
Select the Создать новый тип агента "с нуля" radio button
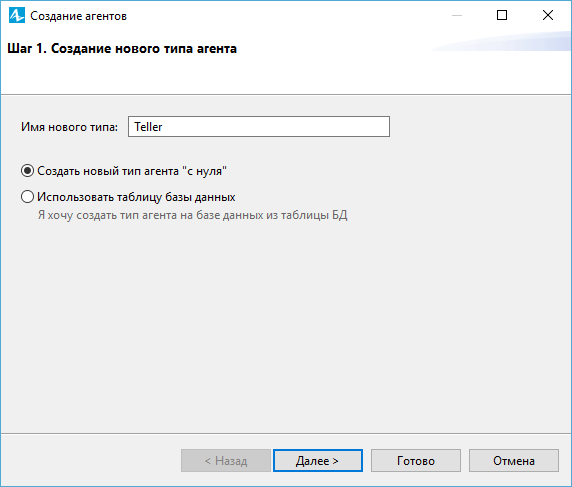pos(27,171)
